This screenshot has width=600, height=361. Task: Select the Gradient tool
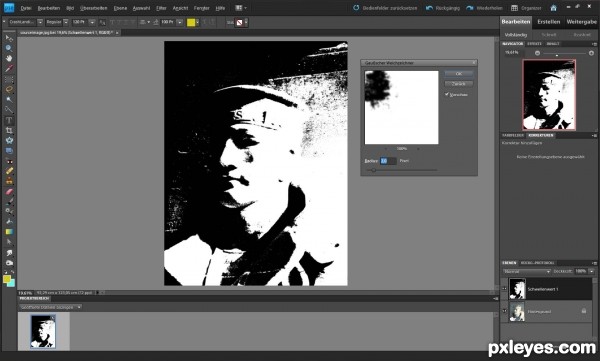9,232
